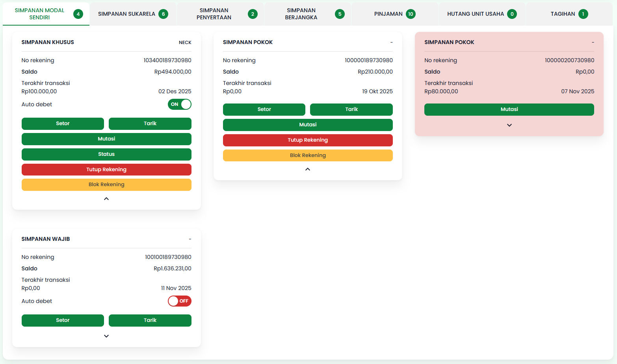Viewport: 617px width, 364px height.
Task: Collapse the Simpanan Khusus card
Action: (106, 199)
